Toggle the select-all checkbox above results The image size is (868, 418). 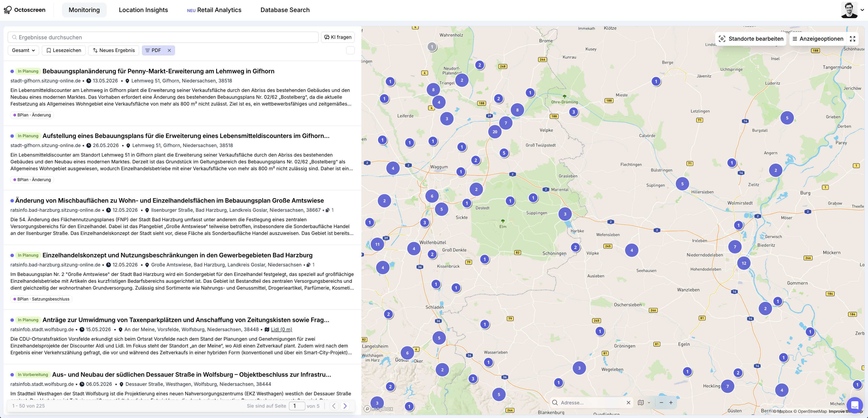tap(350, 50)
